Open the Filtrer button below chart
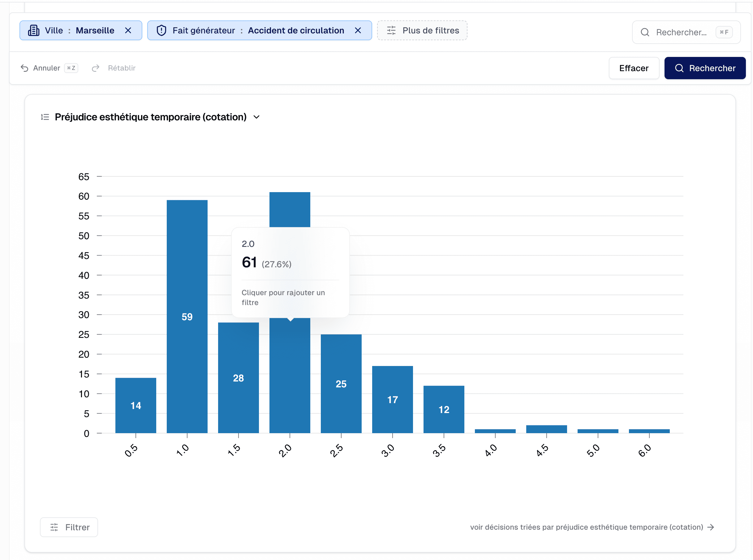The width and height of the screenshot is (753, 560). (x=69, y=527)
